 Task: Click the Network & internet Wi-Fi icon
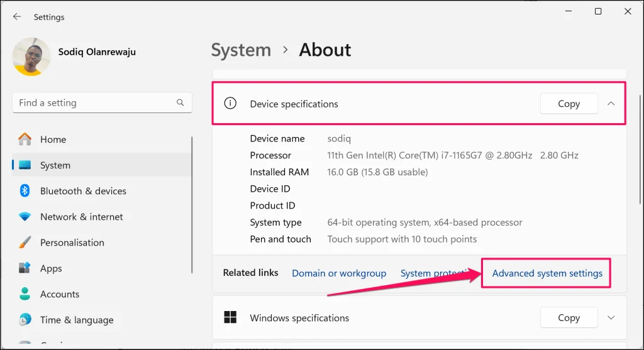click(25, 217)
